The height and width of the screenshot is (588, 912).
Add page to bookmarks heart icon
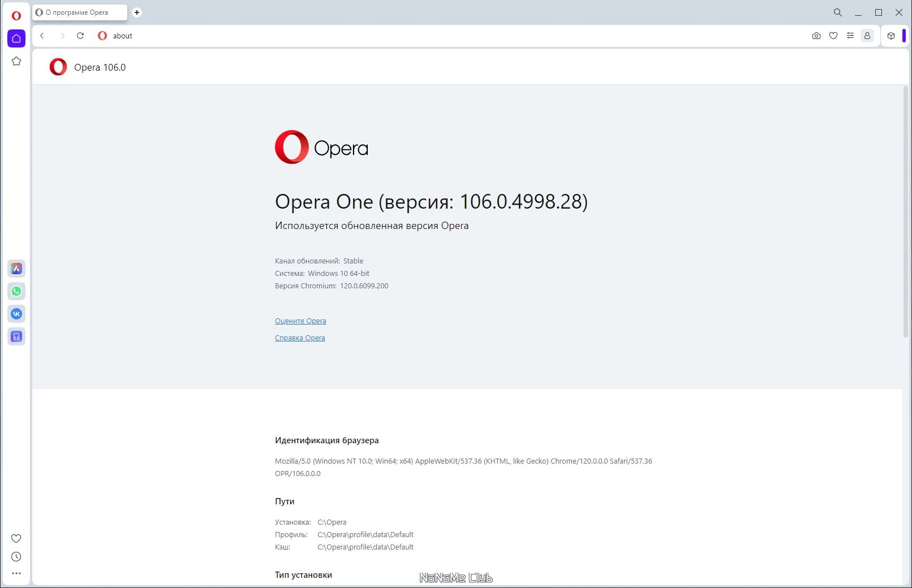(x=833, y=36)
